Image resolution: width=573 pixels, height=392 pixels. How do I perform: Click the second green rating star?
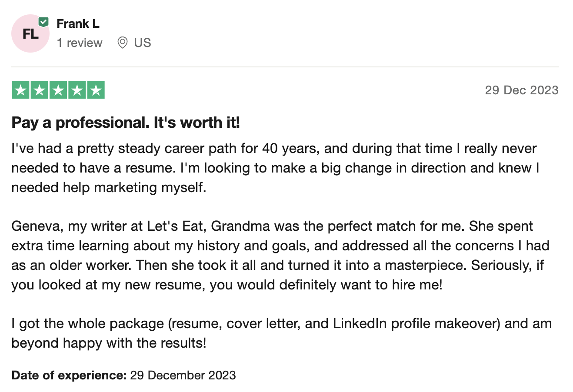pyautogui.click(x=39, y=90)
